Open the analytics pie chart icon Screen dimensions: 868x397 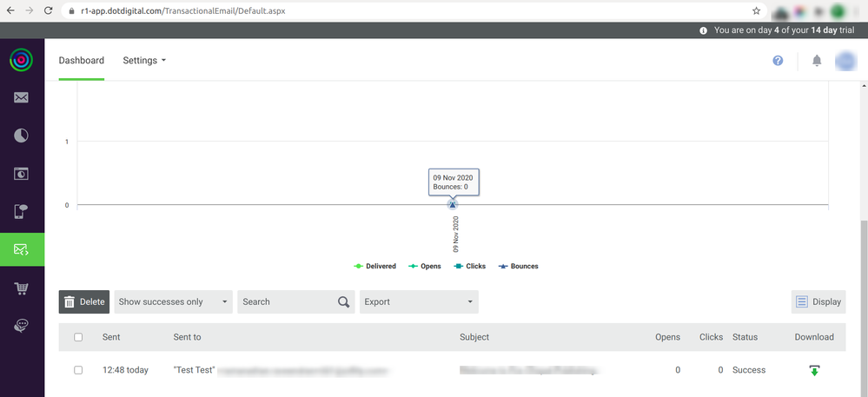21,136
